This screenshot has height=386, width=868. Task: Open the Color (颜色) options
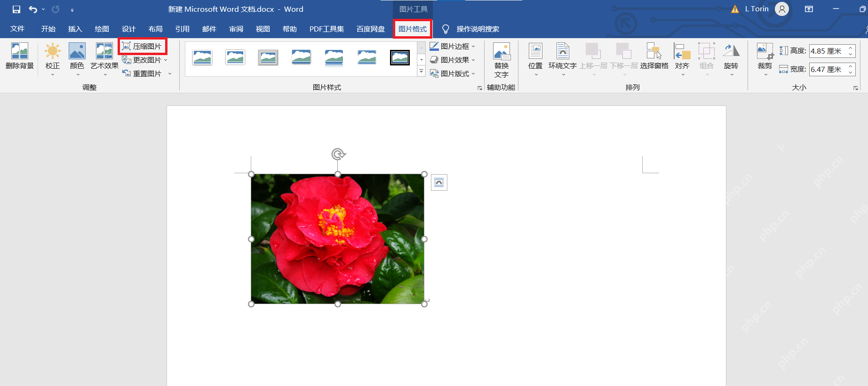click(77, 59)
